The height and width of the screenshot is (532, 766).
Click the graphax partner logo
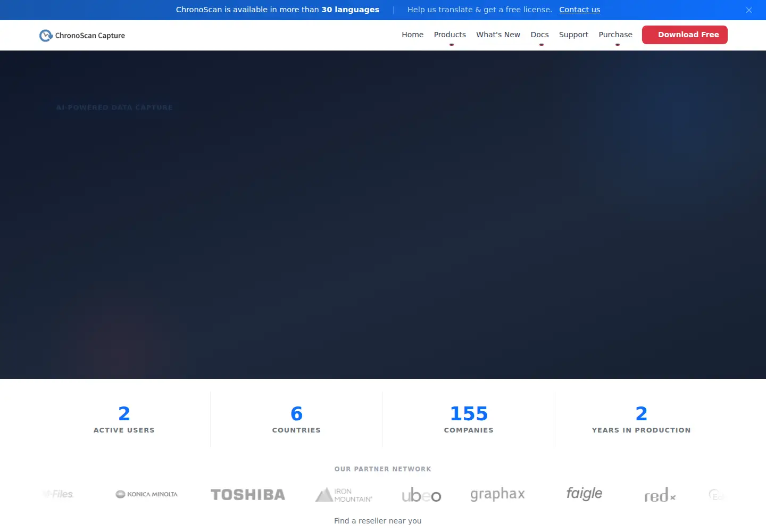click(x=497, y=494)
